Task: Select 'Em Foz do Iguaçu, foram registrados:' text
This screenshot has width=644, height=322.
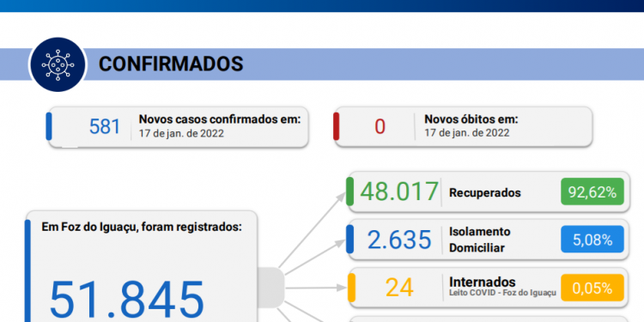Action: tap(142, 227)
